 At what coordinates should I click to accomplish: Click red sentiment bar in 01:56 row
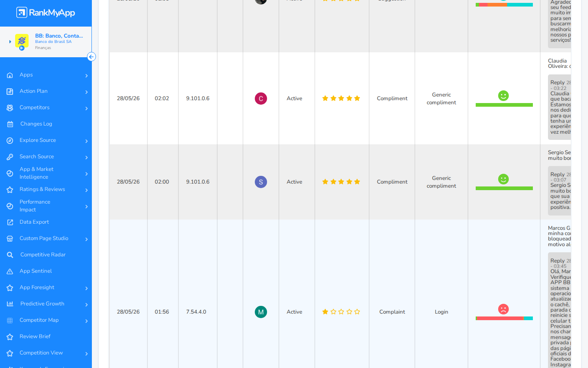(500, 319)
